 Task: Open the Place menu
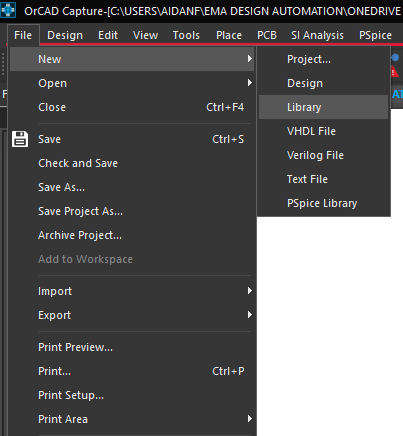click(x=229, y=35)
